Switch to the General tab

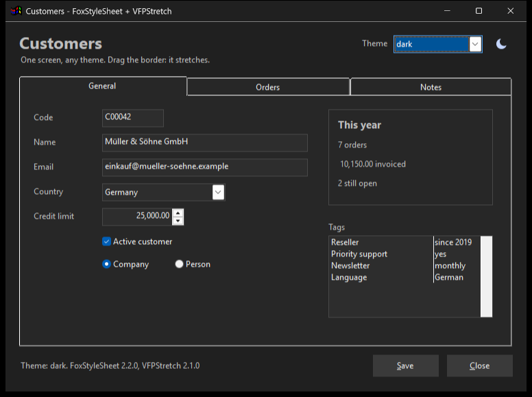[103, 86]
